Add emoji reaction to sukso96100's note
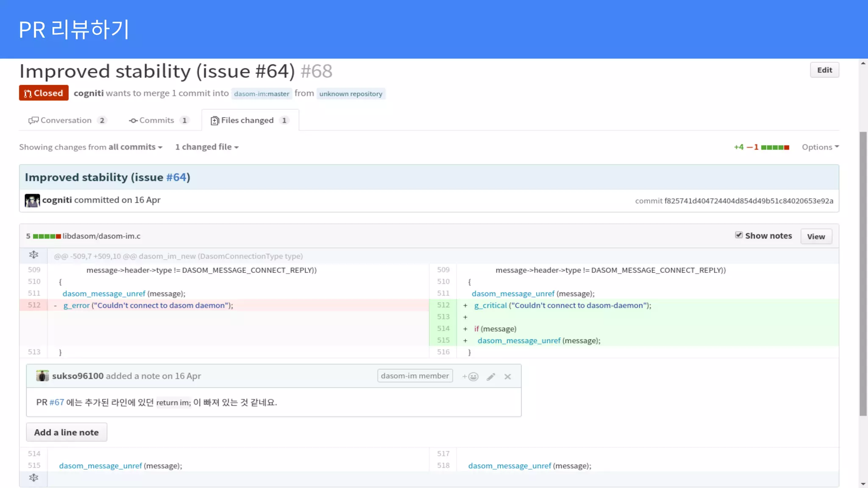 pyautogui.click(x=470, y=377)
